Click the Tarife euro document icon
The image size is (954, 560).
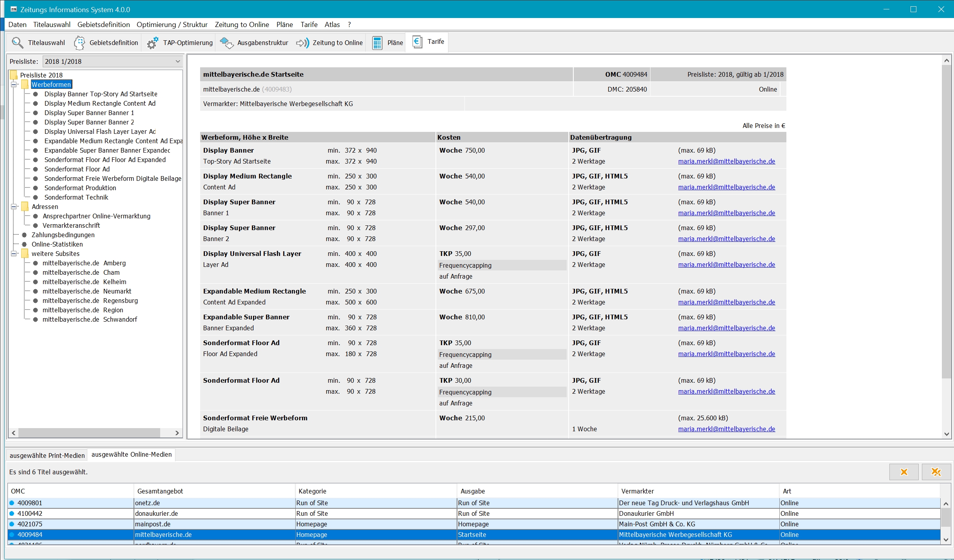click(x=417, y=42)
